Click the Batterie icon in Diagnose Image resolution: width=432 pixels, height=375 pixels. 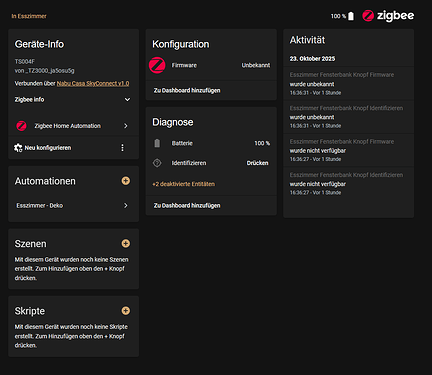[157, 143]
